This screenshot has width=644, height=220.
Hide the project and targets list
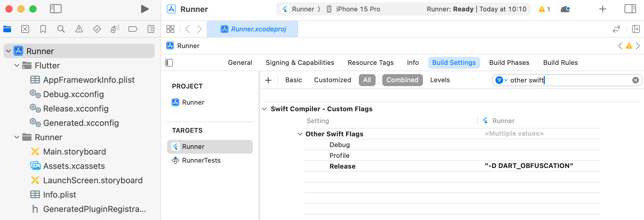(169, 63)
